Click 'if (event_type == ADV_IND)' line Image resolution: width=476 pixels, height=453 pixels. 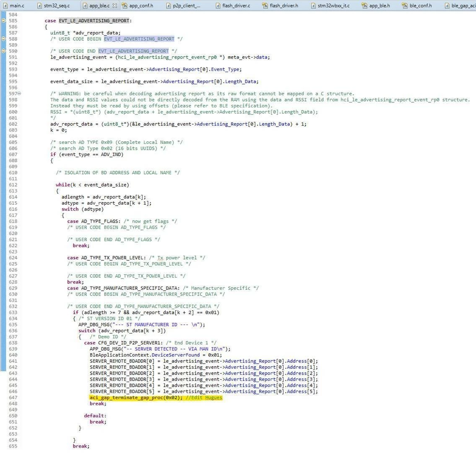click(87, 154)
